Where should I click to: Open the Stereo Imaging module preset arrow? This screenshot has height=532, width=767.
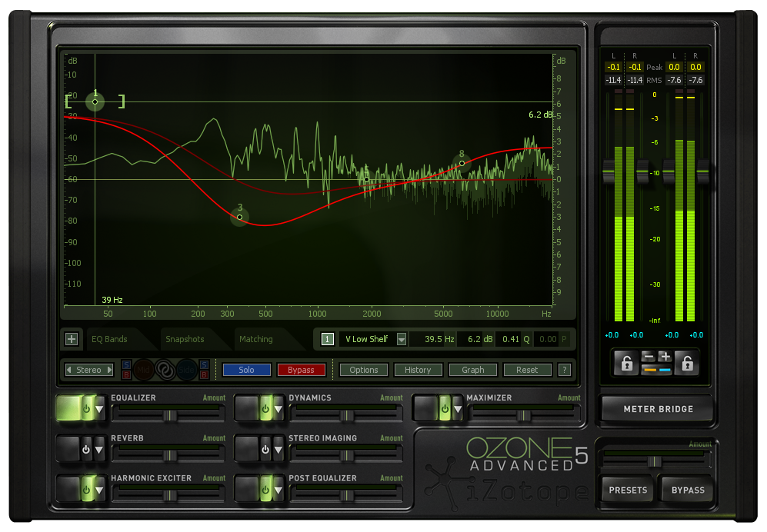(x=278, y=449)
